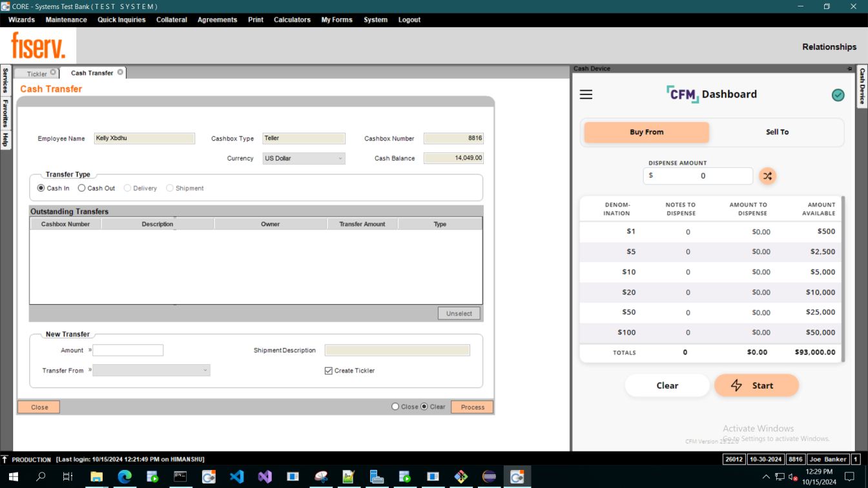Viewport: 868px width, 488px height.
Task: Open the Calculators menu
Action: point(292,20)
